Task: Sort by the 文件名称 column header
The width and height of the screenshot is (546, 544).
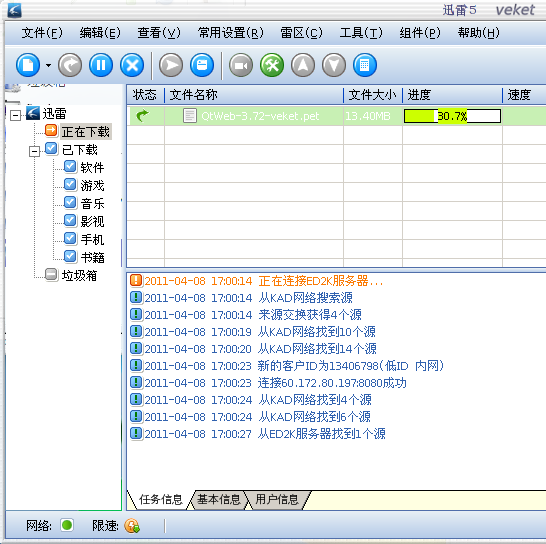Action: click(254, 95)
